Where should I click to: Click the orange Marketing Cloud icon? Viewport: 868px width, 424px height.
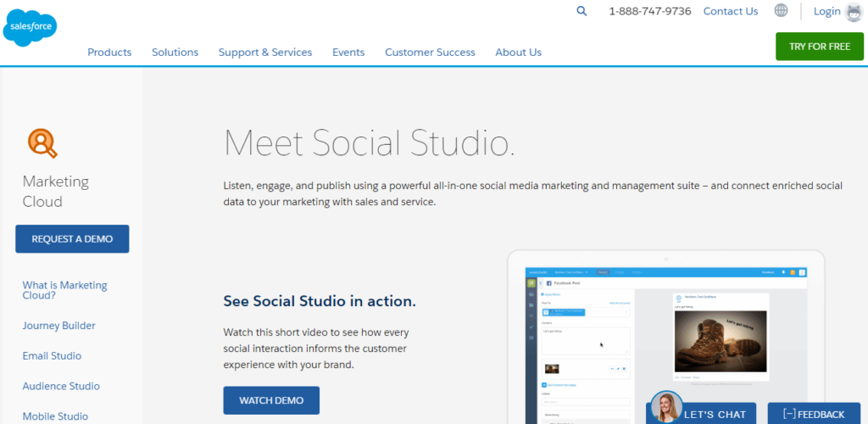click(42, 142)
